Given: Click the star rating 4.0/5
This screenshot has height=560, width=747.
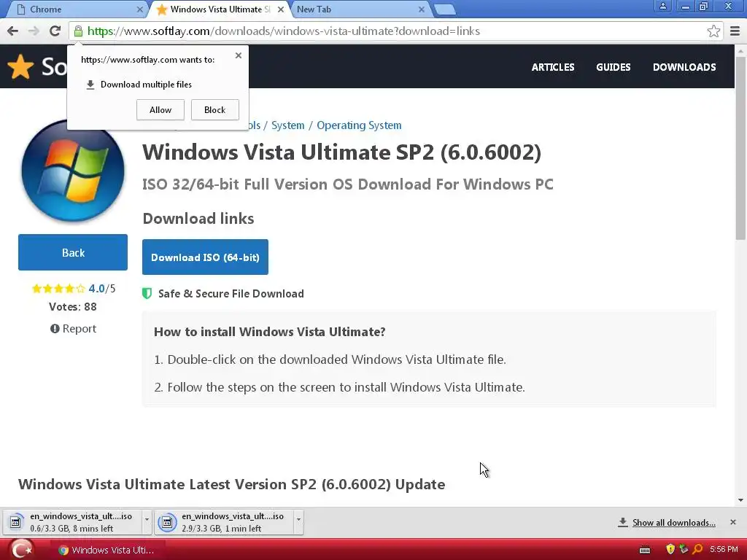Looking at the screenshot, I should coord(74,289).
